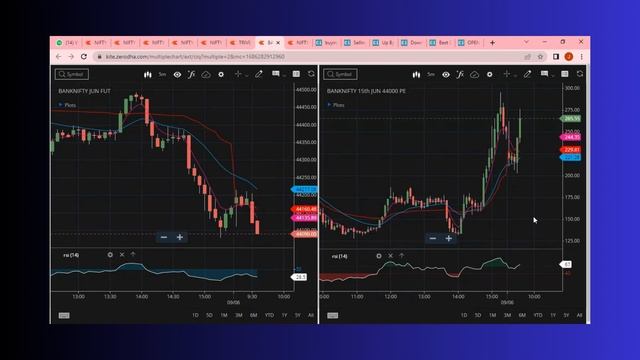Screen dimensions: 640x360
Task: Toggle the eye display icon in left chart
Action: click(x=177, y=74)
